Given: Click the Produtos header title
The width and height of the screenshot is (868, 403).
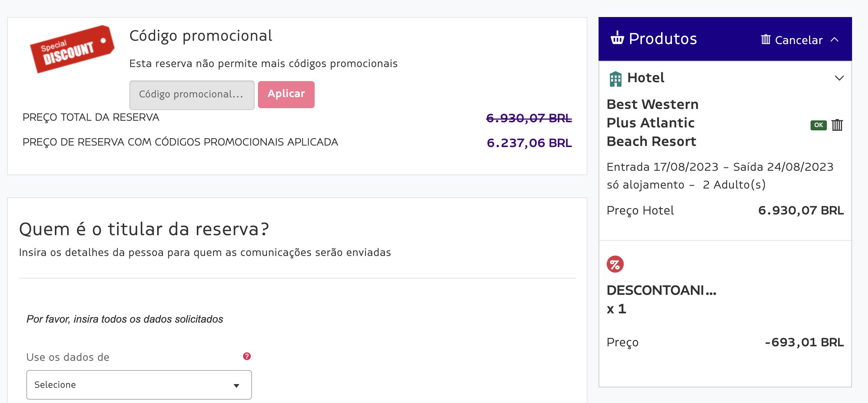Looking at the screenshot, I should pyautogui.click(x=663, y=39).
